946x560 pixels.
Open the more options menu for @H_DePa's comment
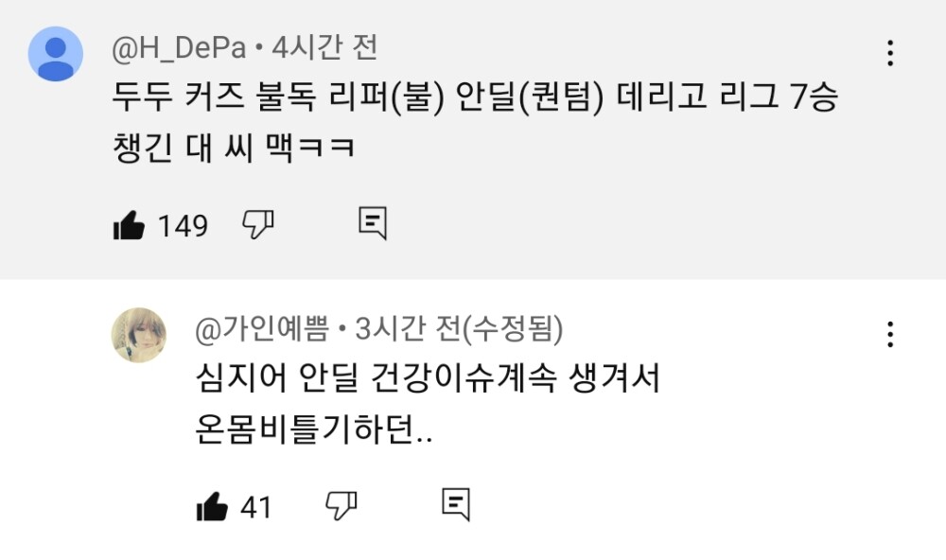pyautogui.click(x=890, y=53)
